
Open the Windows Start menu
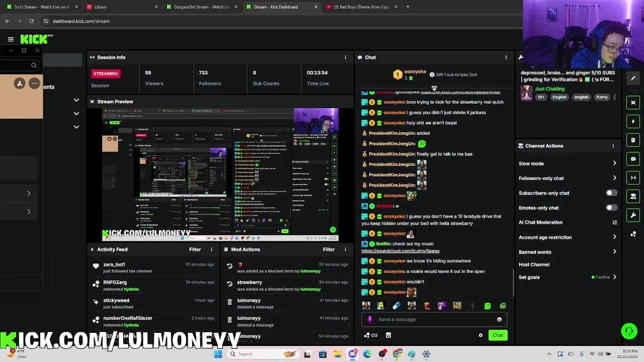(218, 354)
